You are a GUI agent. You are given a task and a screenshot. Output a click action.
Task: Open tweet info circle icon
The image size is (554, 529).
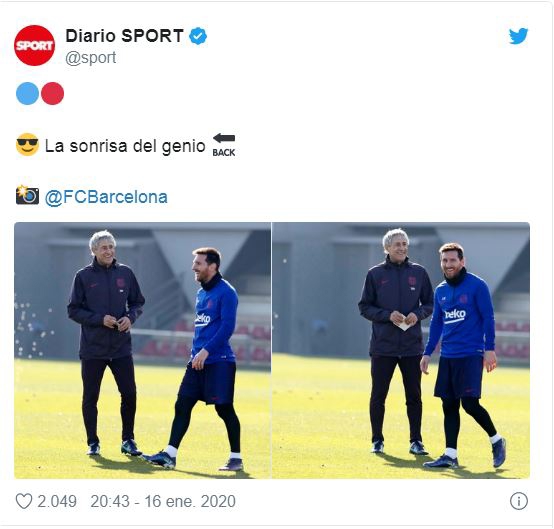tap(519, 501)
